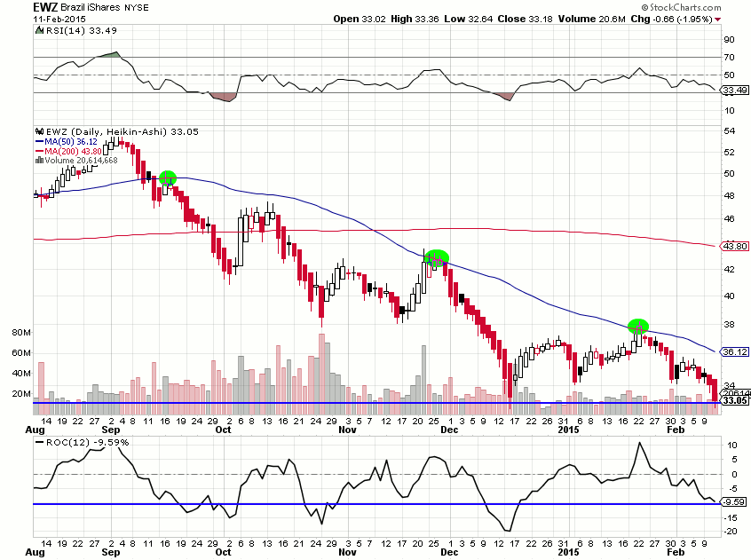751x560 pixels.
Task: Click the 'Low 32.64' value
Action: tap(469, 20)
